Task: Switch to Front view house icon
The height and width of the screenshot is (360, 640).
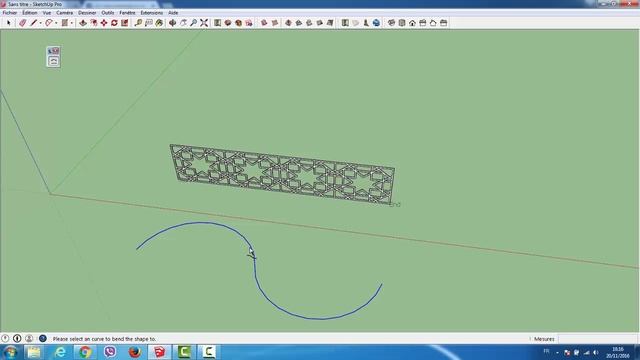Action: [412, 23]
